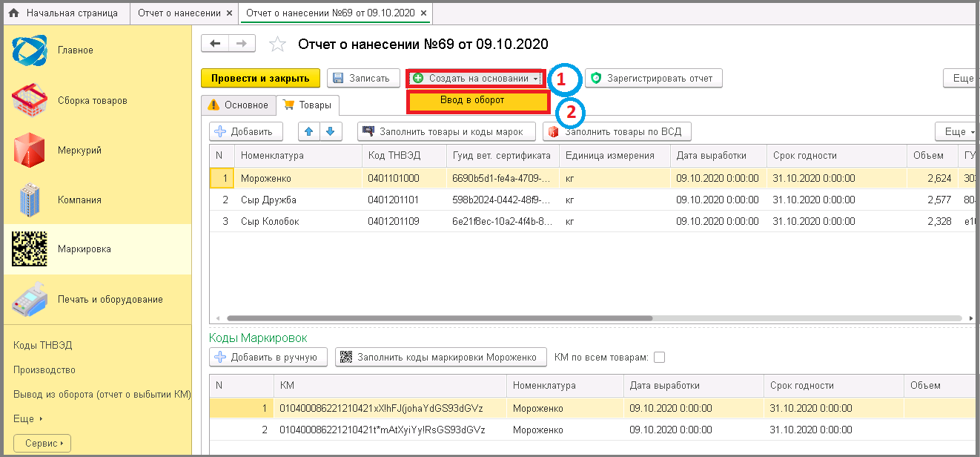980x457 pixels.
Task: Toggle КМ по всем товарам checkbox
Action: (x=659, y=357)
